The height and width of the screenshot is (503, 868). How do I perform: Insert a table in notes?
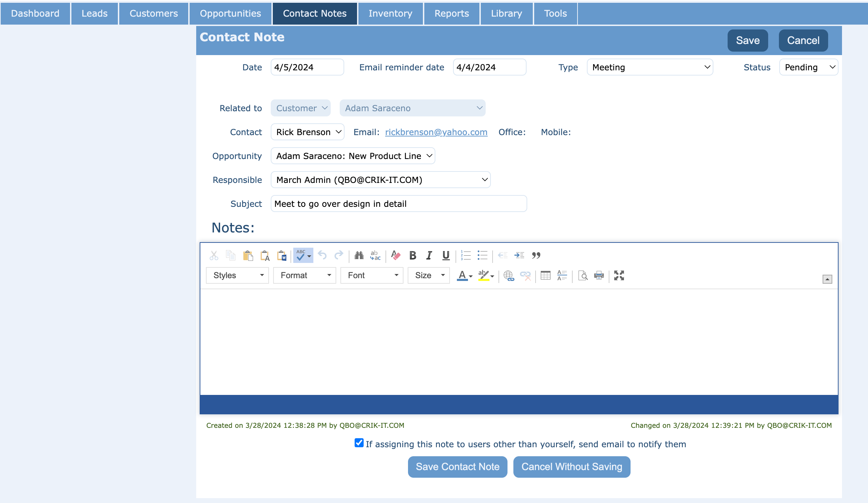pyautogui.click(x=545, y=275)
